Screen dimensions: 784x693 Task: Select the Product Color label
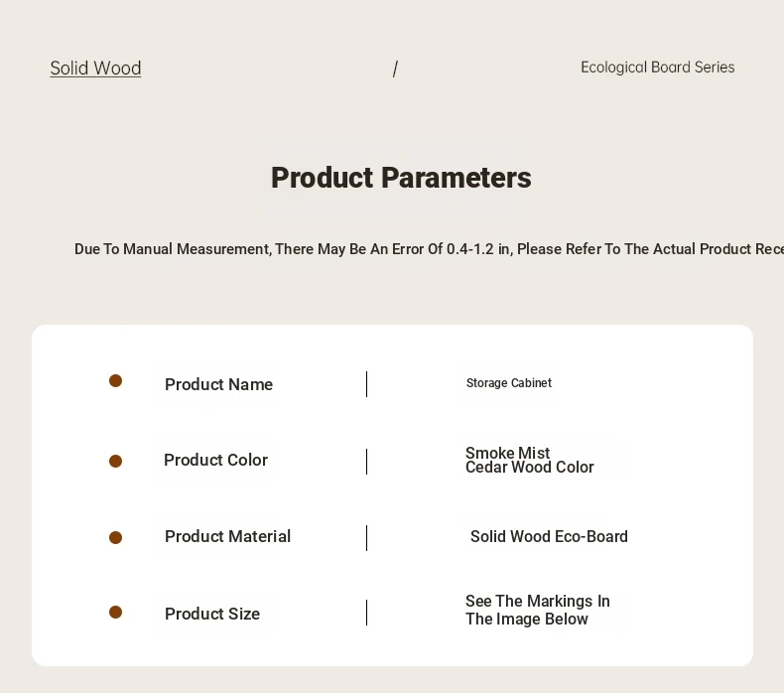[215, 460]
